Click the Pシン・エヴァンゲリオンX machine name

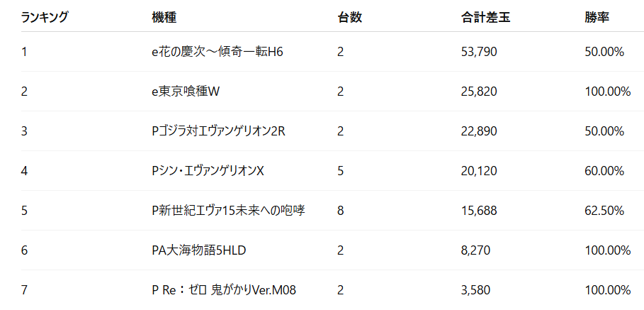pos(208,171)
